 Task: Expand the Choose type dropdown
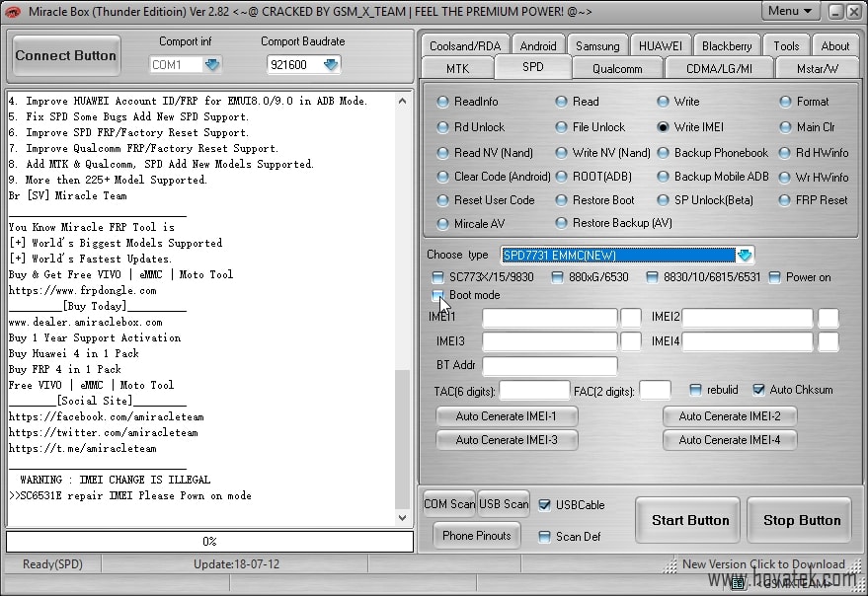point(745,256)
